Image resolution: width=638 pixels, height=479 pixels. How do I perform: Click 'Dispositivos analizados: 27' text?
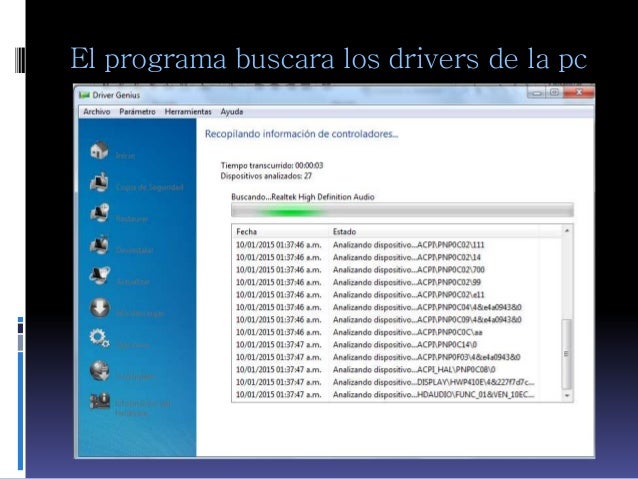266,176
